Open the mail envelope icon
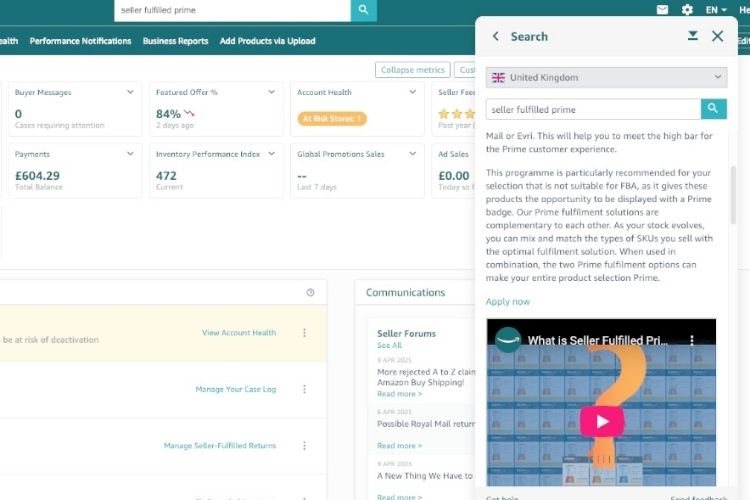Image resolution: width=750 pixels, height=500 pixels. pyautogui.click(x=662, y=10)
